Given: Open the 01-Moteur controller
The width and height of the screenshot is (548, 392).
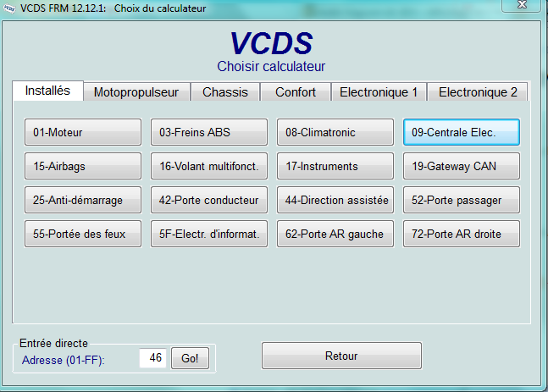Looking at the screenshot, I should [x=83, y=132].
